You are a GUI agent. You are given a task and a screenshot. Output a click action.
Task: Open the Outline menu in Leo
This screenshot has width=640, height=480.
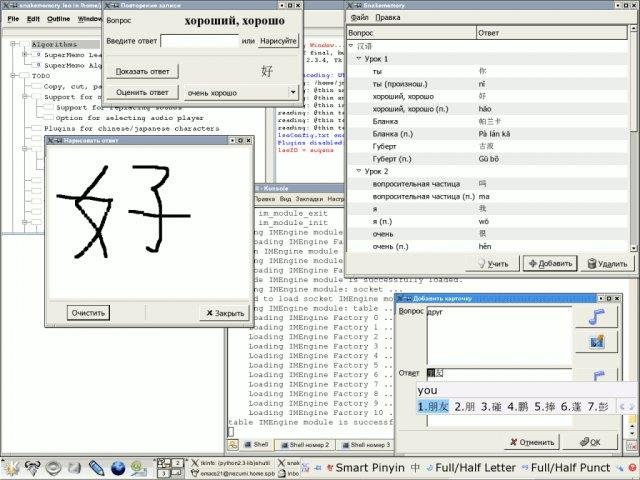[x=58, y=19]
